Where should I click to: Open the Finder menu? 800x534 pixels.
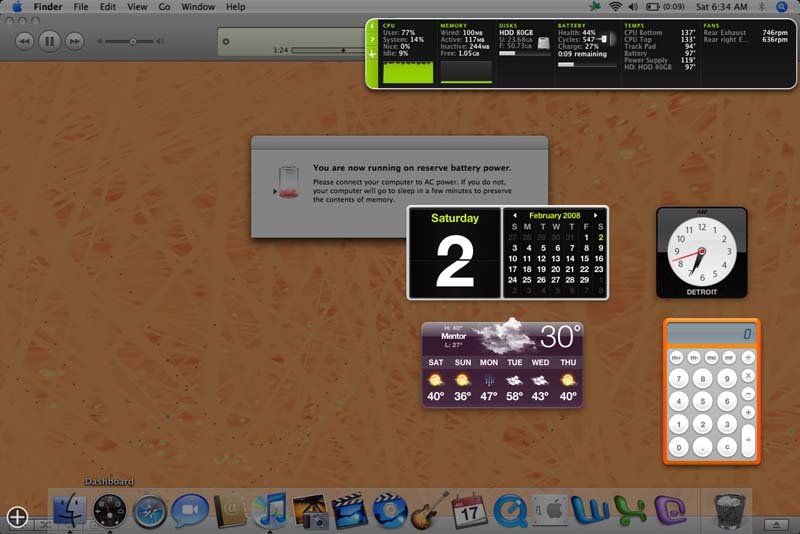click(x=48, y=7)
